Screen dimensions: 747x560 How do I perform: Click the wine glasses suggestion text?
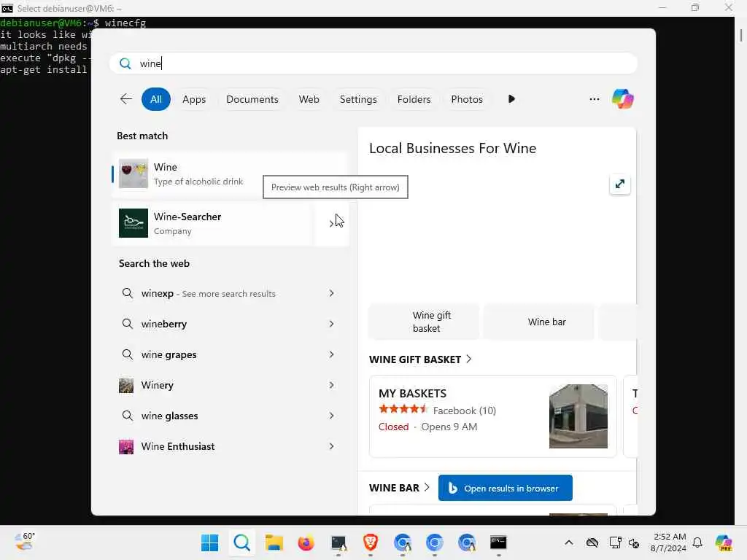click(x=169, y=416)
